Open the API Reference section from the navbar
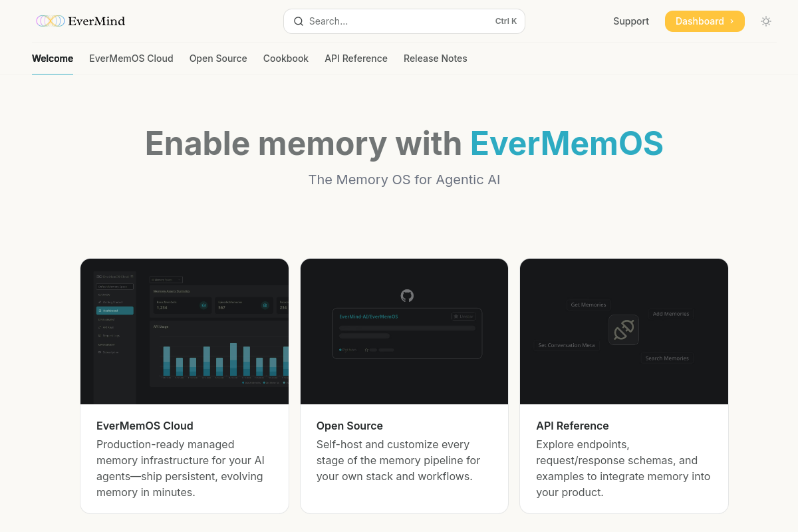This screenshot has width=798, height=532. (356, 59)
